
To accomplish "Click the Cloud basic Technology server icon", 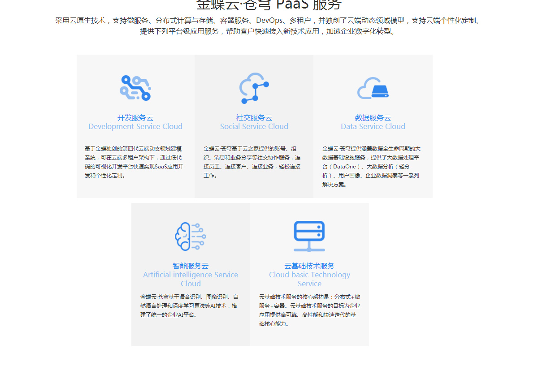I will pyautogui.click(x=309, y=236).
